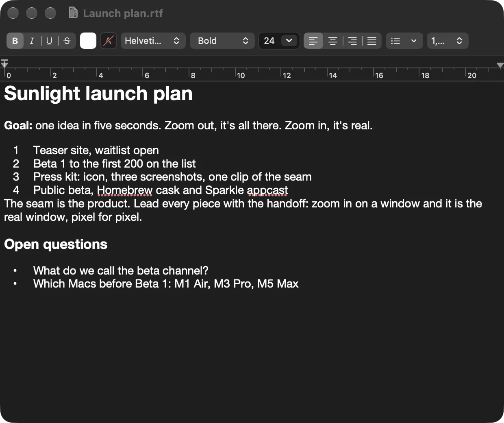Toggle Strikethrough formatting button
This screenshot has width=504, height=423.
point(67,41)
